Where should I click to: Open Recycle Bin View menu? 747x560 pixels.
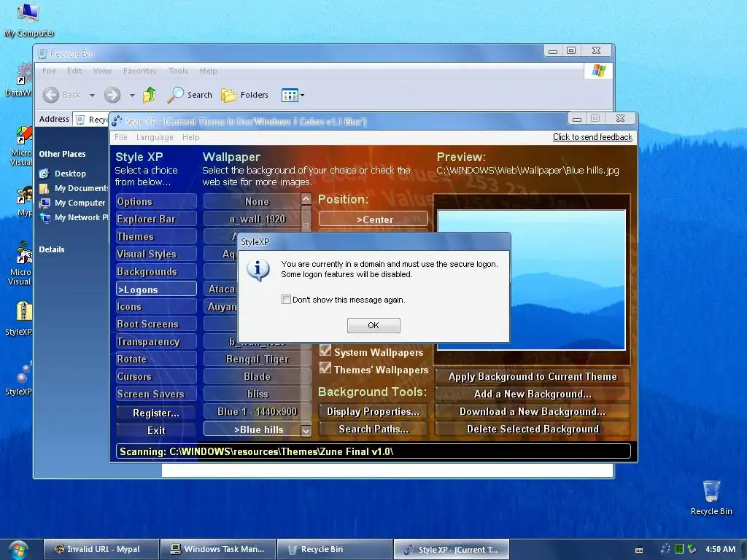pyautogui.click(x=102, y=71)
